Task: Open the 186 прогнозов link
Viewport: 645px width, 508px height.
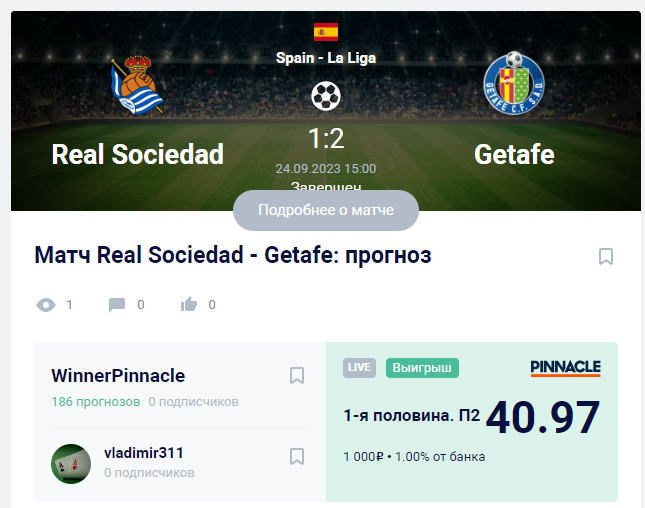Action: coord(95,401)
